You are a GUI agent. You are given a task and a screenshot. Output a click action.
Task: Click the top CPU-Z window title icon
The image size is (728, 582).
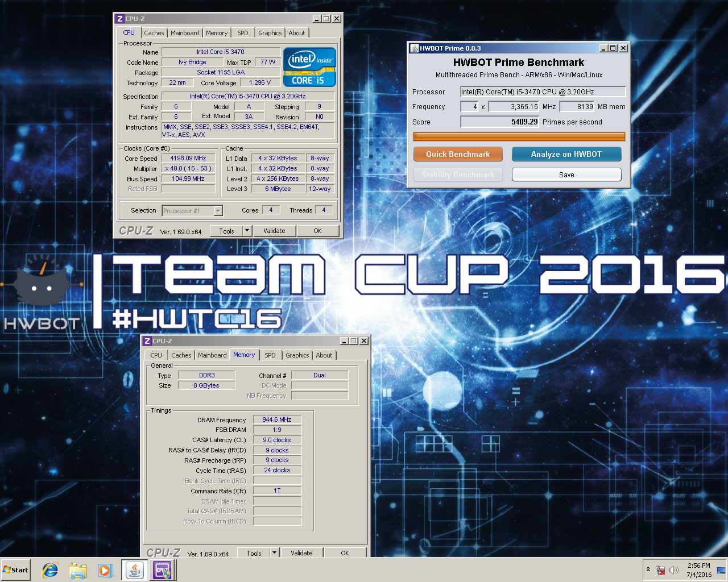click(x=119, y=19)
